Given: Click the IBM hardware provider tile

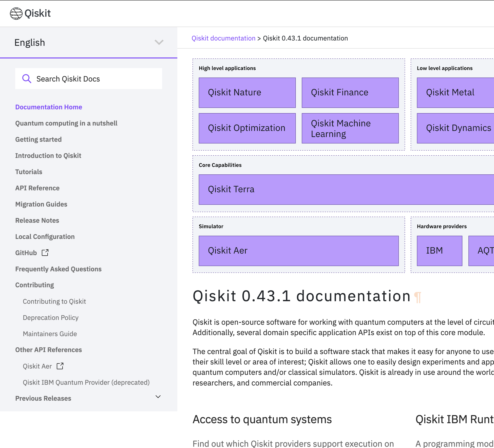Looking at the screenshot, I should 440,251.
